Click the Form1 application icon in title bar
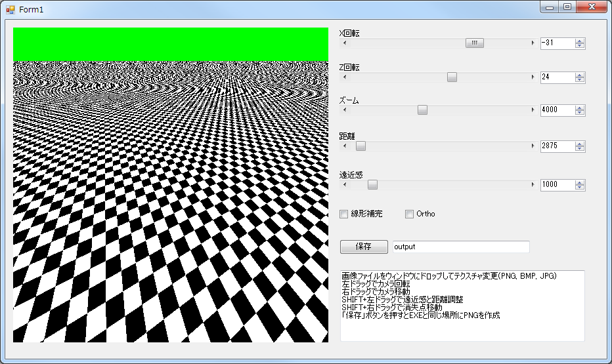This screenshot has width=612, height=364. (x=10, y=10)
